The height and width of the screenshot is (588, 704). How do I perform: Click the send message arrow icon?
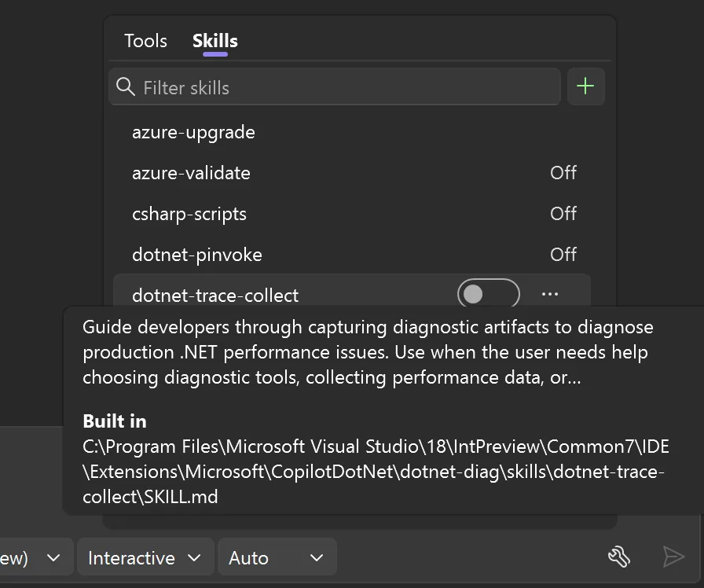click(673, 557)
